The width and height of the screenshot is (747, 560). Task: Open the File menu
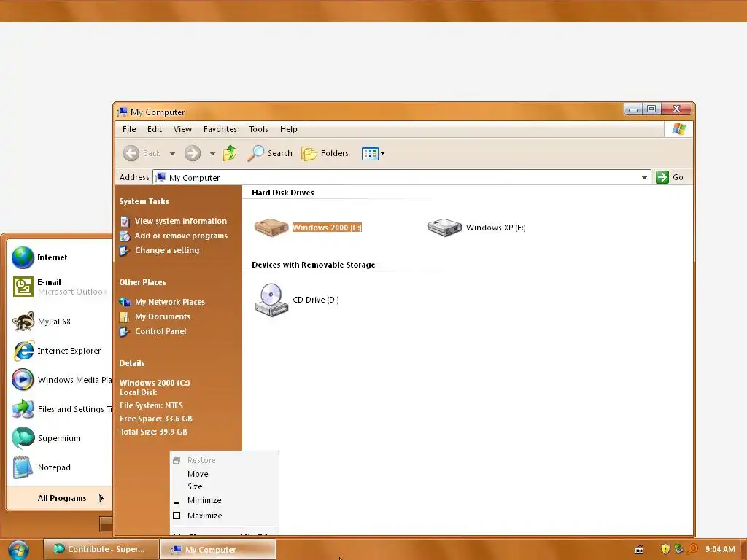pos(129,129)
